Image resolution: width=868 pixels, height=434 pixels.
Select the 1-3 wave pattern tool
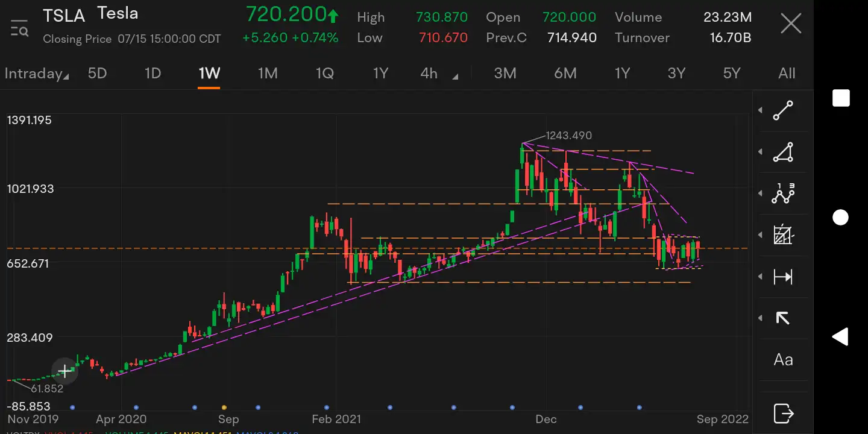783,193
